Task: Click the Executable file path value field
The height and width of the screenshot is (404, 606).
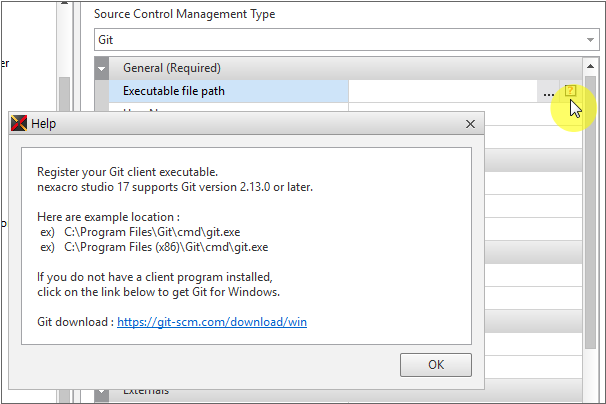Action: 443,92
